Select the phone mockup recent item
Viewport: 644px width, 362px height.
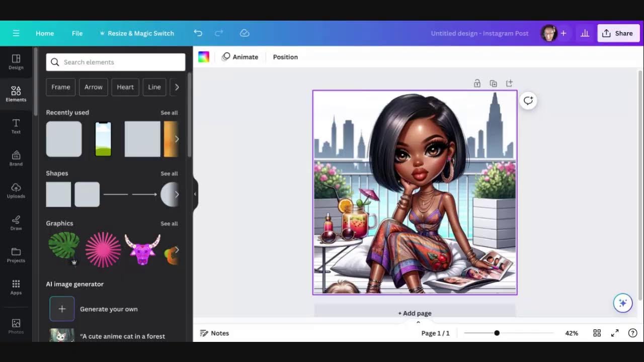[103, 139]
